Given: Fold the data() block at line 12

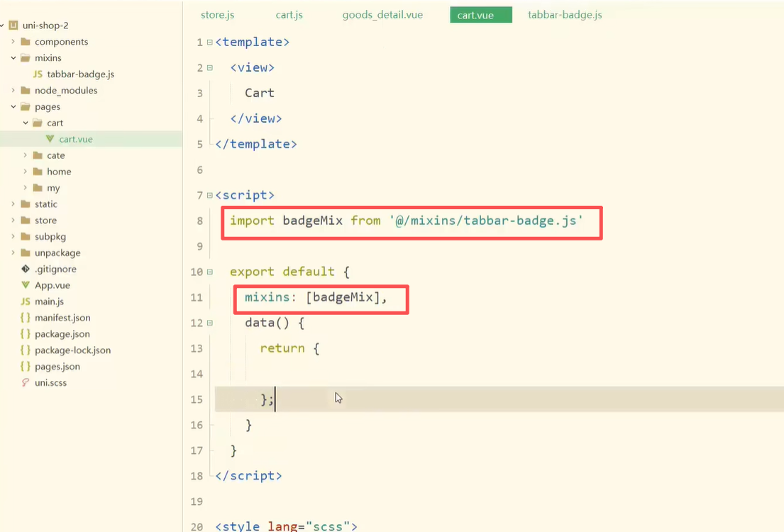Looking at the screenshot, I should (210, 323).
